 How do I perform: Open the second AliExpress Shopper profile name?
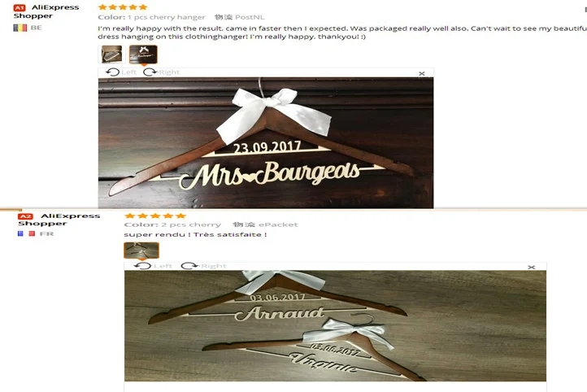[59, 220]
